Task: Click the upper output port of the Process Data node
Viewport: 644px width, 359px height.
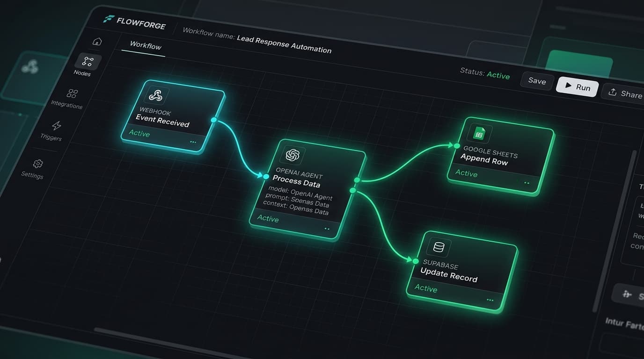Action: tap(357, 180)
